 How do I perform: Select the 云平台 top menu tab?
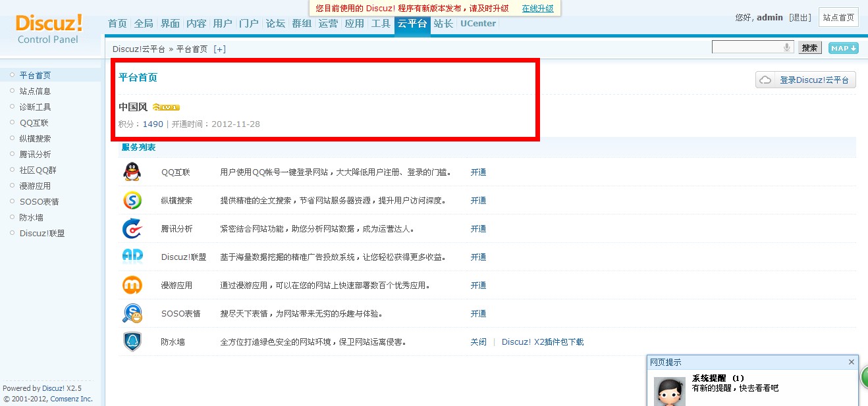click(412, 24)
